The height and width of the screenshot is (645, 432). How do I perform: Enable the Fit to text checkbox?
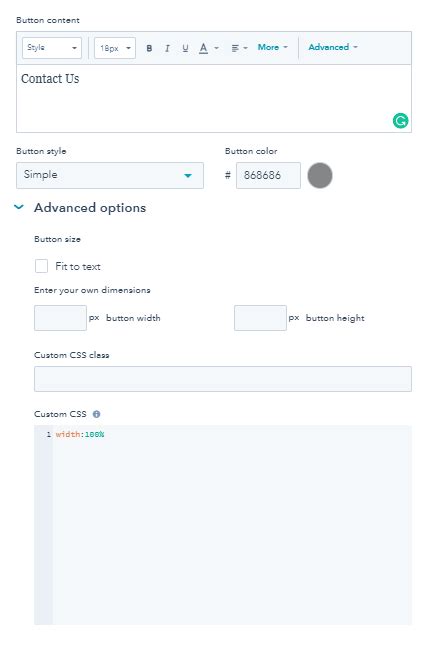[x=41, y=266]
